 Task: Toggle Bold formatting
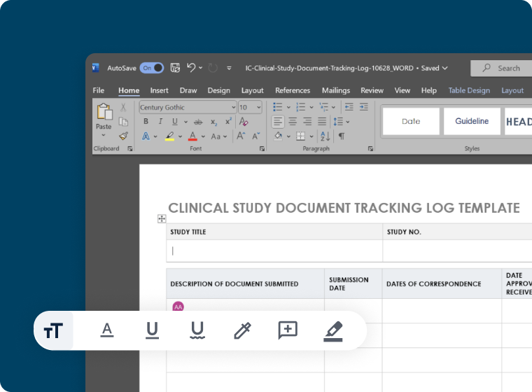(x=146, y=122)
